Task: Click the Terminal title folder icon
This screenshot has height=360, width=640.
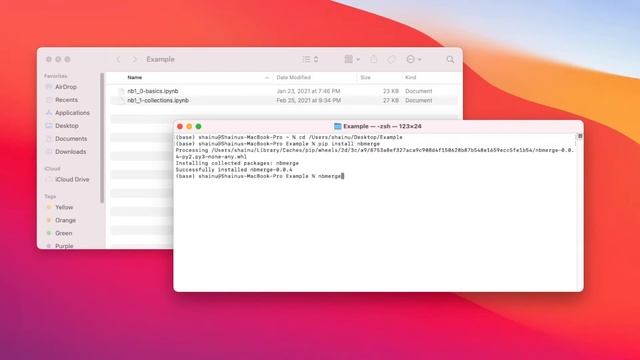Action: point(338,127)
